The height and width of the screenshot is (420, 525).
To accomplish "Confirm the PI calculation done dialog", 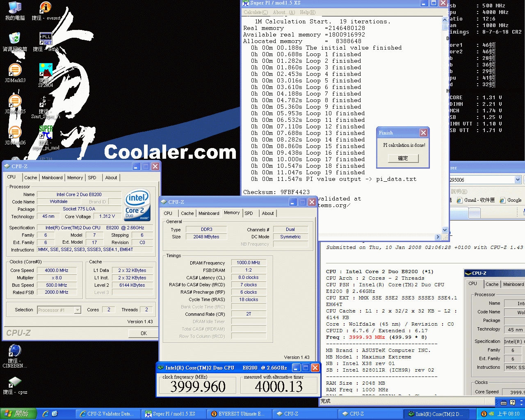I will click(x=403, y=158).
